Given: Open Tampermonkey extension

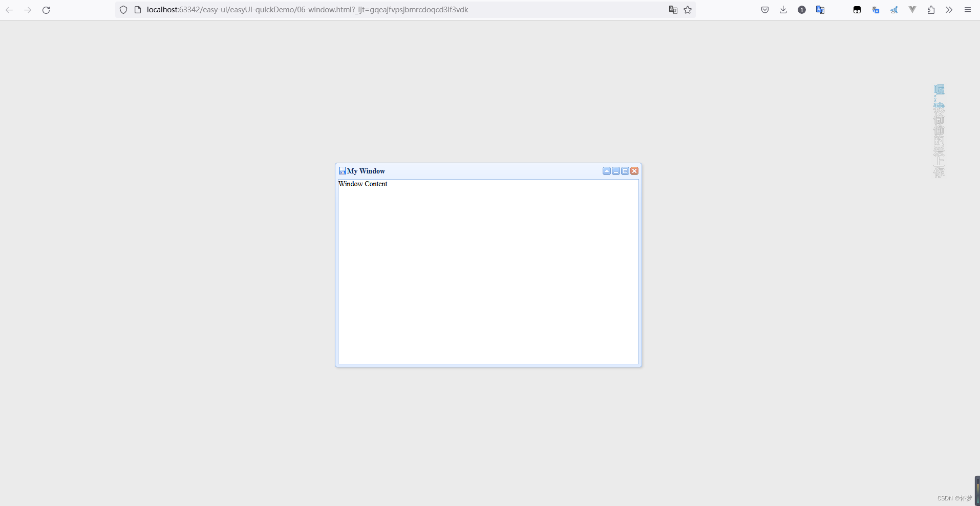Looking at the screenshot, I should tap(857, 10).
